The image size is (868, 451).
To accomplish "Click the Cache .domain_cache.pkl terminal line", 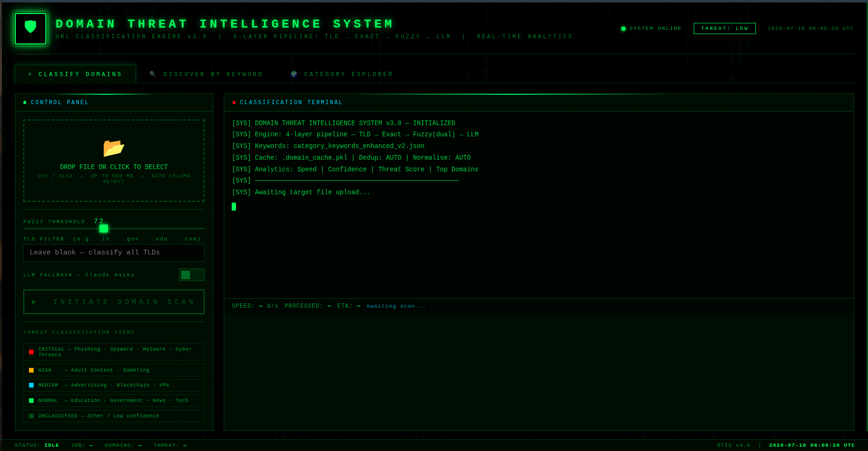I will tap(351, 158).
